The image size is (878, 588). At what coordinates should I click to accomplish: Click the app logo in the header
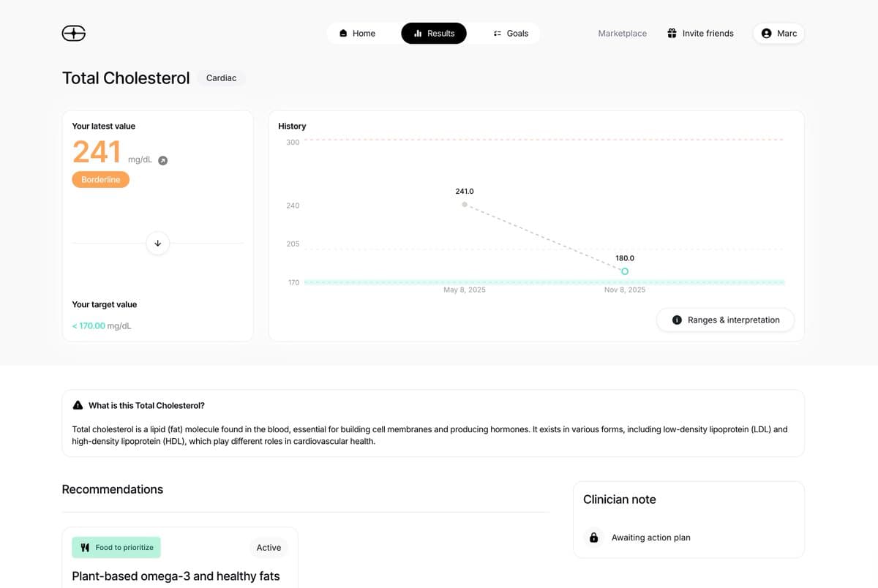tap(74, 33)
